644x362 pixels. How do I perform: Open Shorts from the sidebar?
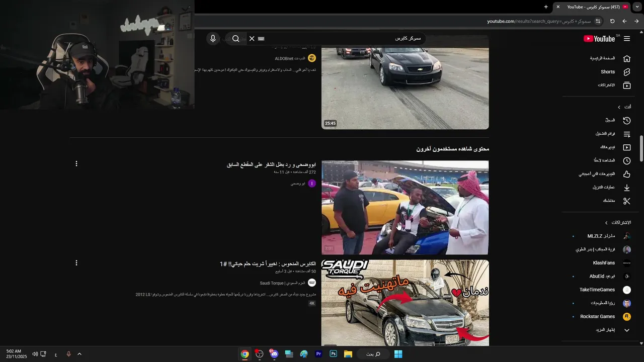point(616,72)
